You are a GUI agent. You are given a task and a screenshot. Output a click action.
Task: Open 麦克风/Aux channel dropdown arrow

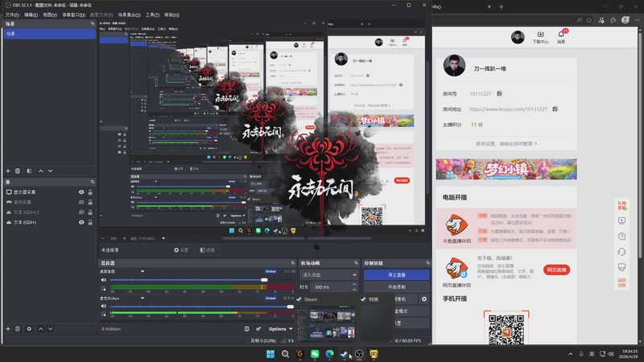142,298
